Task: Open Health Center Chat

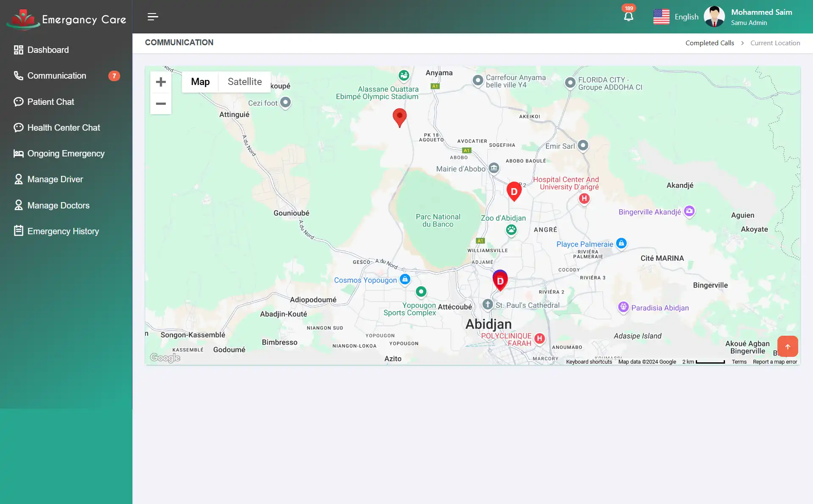Action: (63, 127)
